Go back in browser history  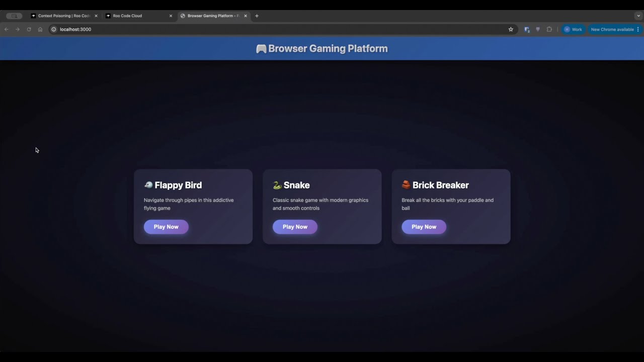(x=7, y=29)
